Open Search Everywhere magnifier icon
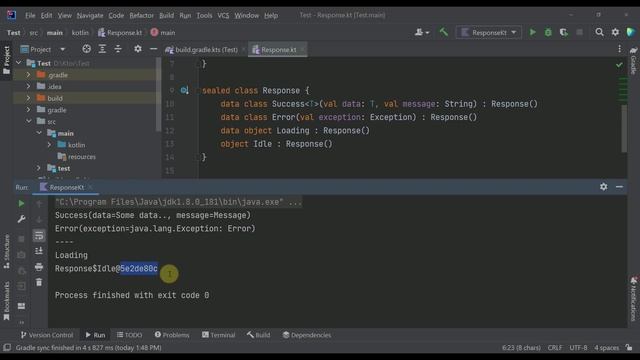 [599, 32]
